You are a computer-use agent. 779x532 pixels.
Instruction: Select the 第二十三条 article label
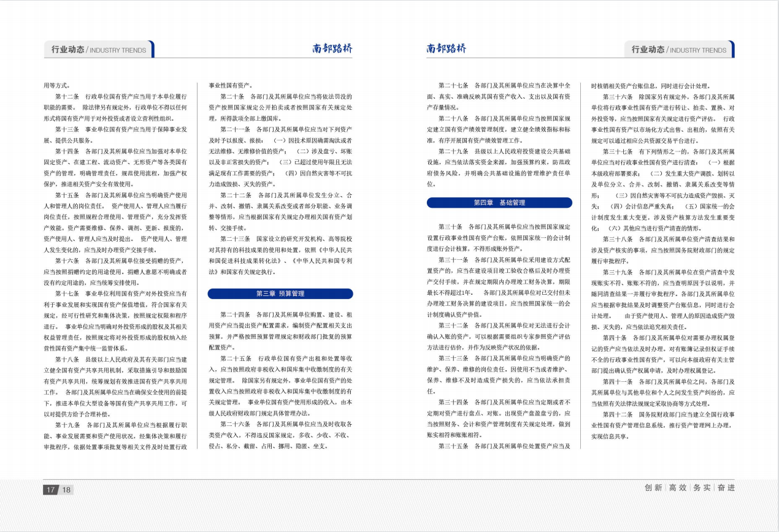236,239
